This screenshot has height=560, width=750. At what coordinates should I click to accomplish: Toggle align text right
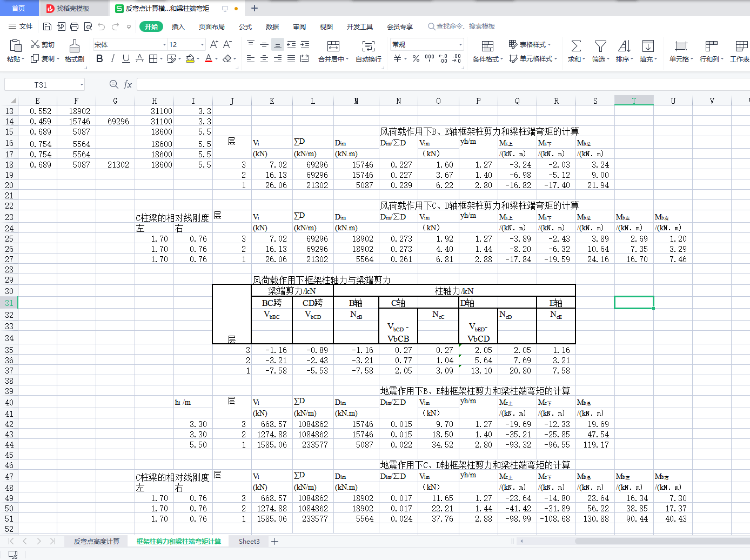point(278,58)
